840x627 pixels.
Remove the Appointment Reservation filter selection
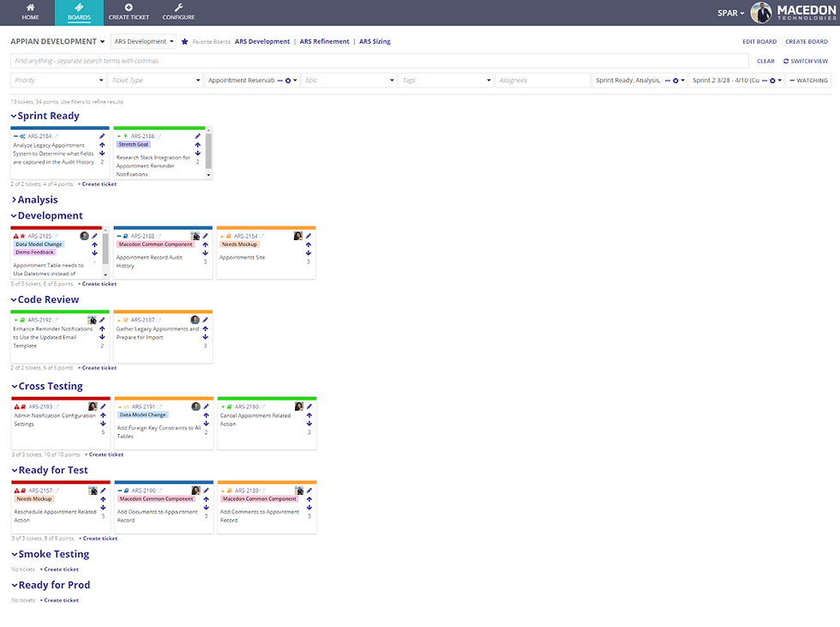point(288,81)
